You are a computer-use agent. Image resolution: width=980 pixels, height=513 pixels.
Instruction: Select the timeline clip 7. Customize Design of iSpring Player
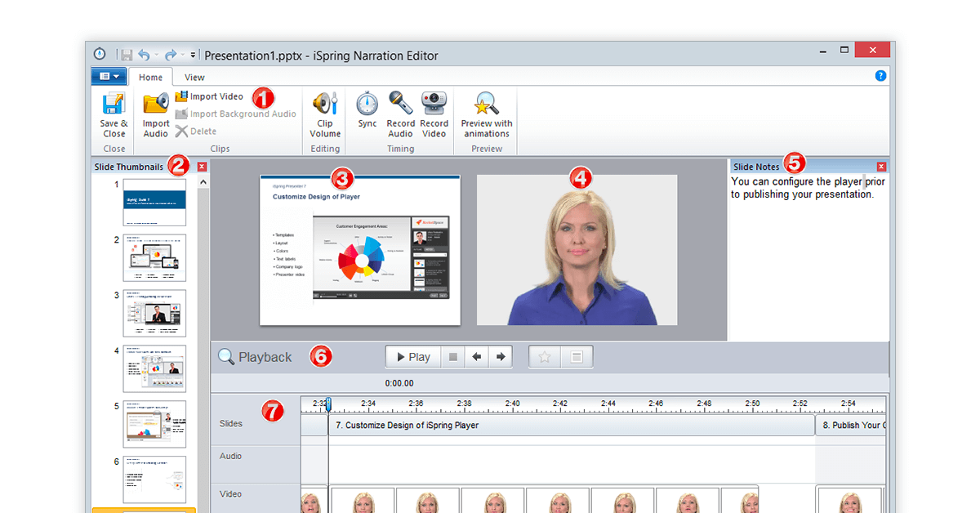(571, 426)
